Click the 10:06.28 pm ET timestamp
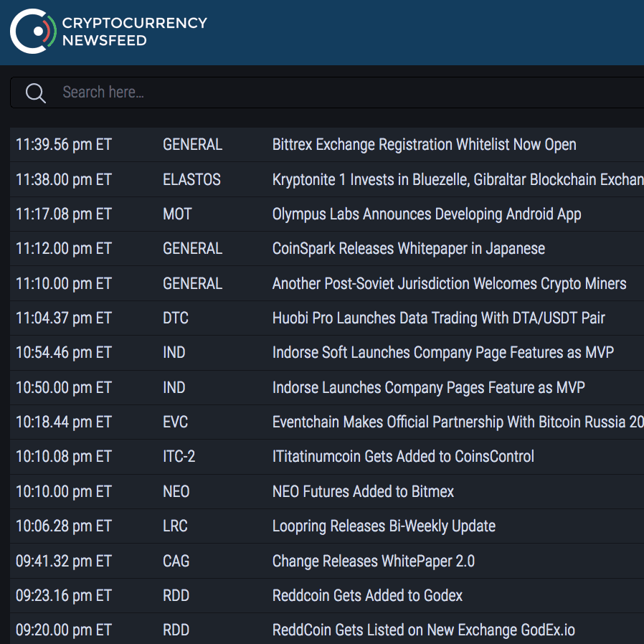Viewport: 644px width, 644px height. click(64, 526)
